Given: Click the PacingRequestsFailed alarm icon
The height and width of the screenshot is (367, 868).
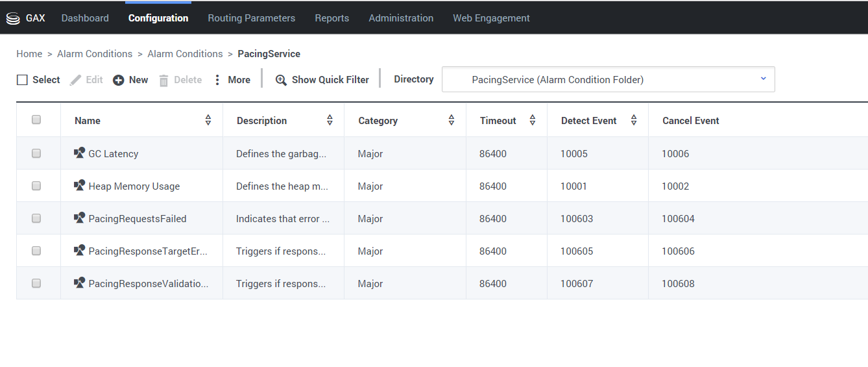Looking at the screenshot, I should (80, 218).
